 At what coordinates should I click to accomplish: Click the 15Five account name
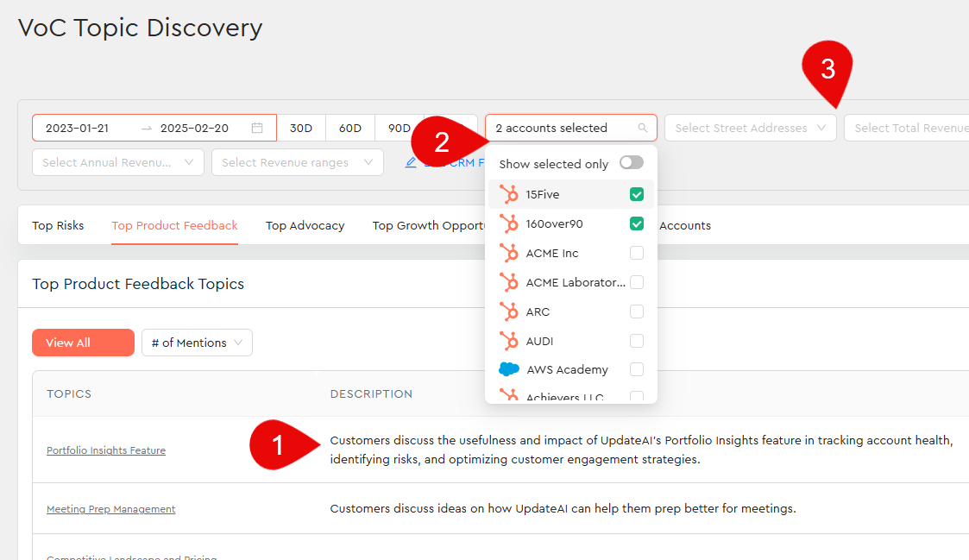point(543,194)
